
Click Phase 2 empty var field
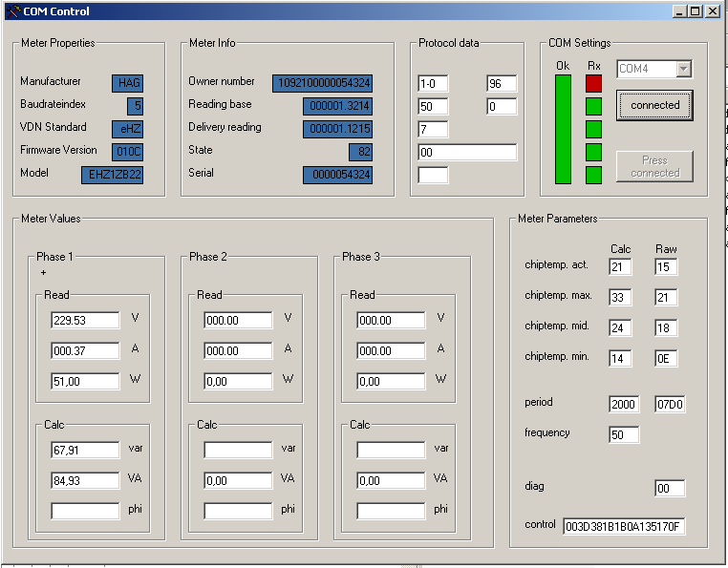pyautogui.click(x=238, y=451)
